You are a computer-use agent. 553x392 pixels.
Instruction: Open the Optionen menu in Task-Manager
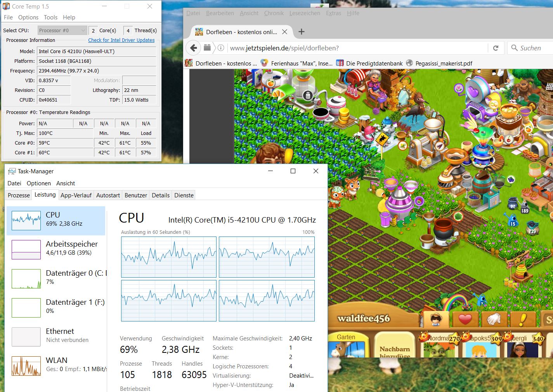point(39,183)
